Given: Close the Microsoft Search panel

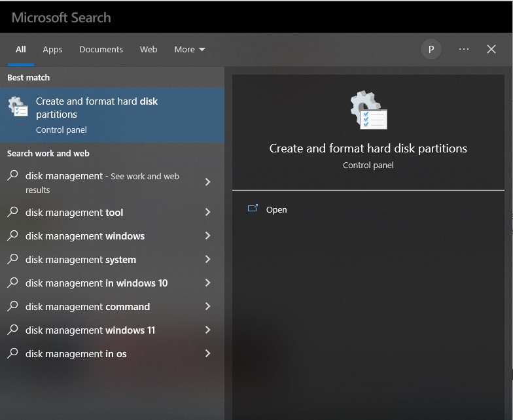Looking at the screenshot, I should click(x=491, y=49).
